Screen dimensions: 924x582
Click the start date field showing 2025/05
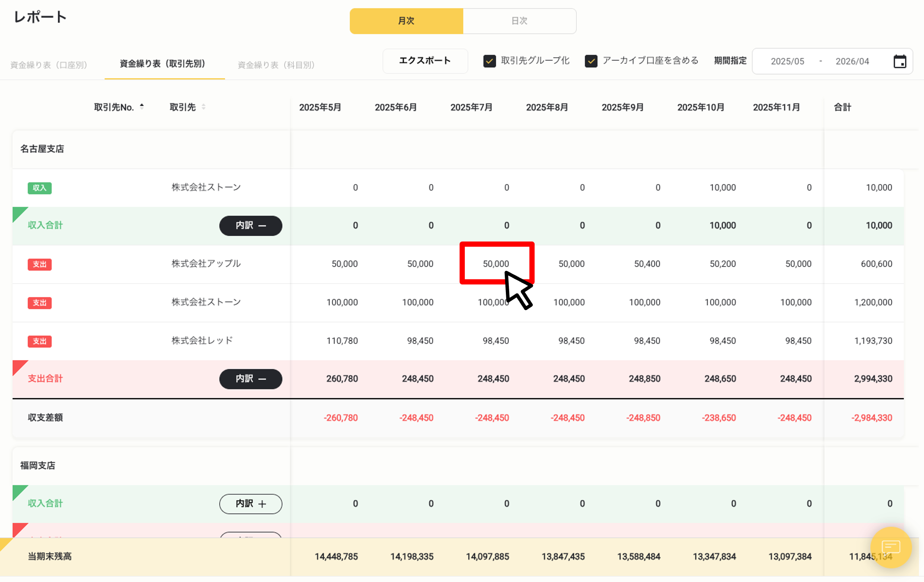(x=787, y=61)
